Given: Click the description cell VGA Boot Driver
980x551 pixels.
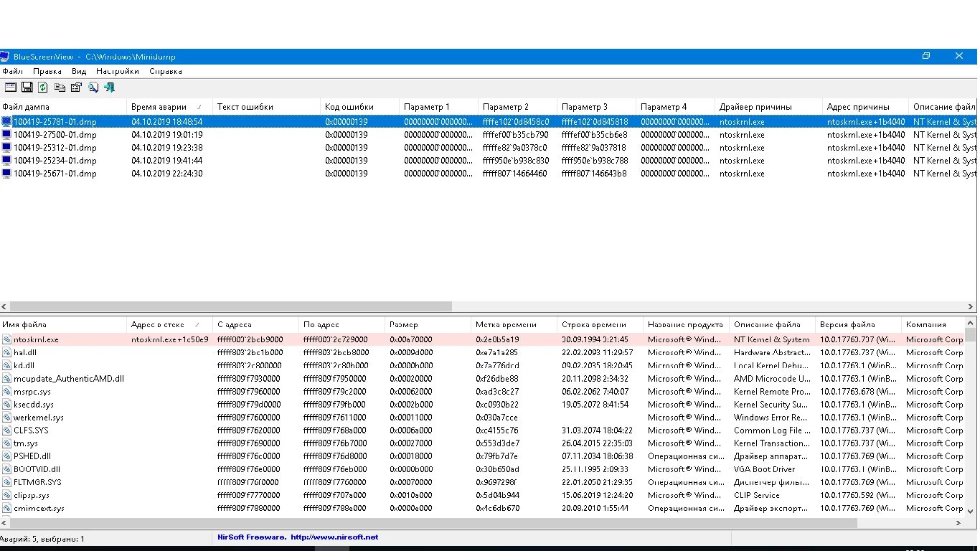Looking at the screenshot, I should coord(764,468).
